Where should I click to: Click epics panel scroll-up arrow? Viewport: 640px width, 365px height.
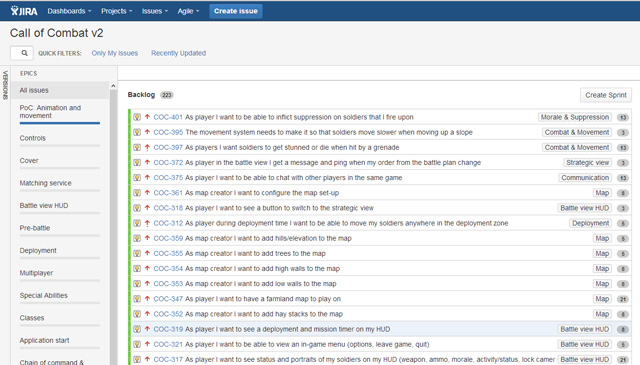(x=113, y=86)
